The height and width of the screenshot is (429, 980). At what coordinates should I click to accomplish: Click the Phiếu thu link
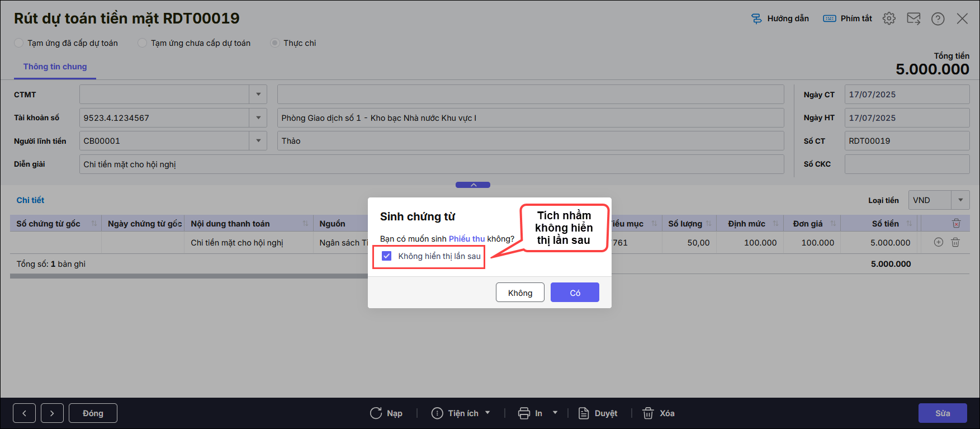coord(467,239)
